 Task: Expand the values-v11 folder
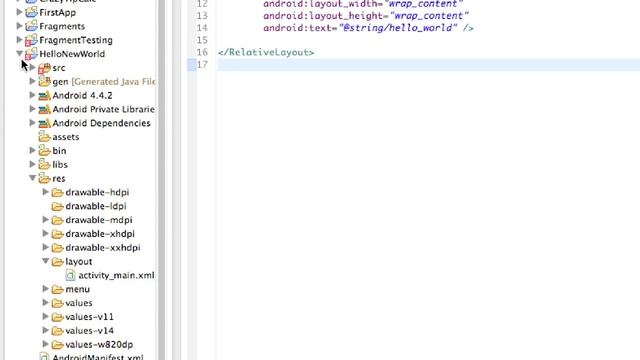click(x=45, y=317)
